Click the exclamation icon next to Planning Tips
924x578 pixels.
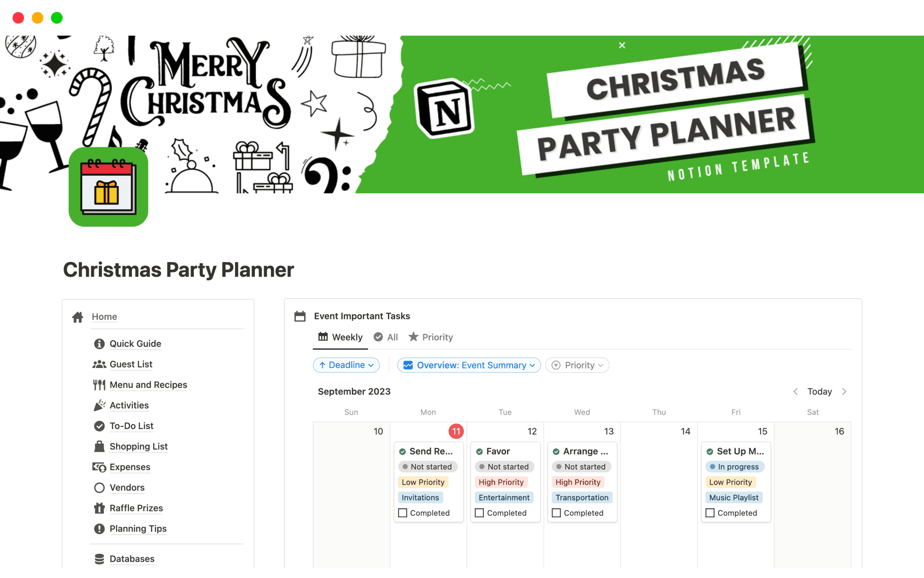tap(99, 528)
